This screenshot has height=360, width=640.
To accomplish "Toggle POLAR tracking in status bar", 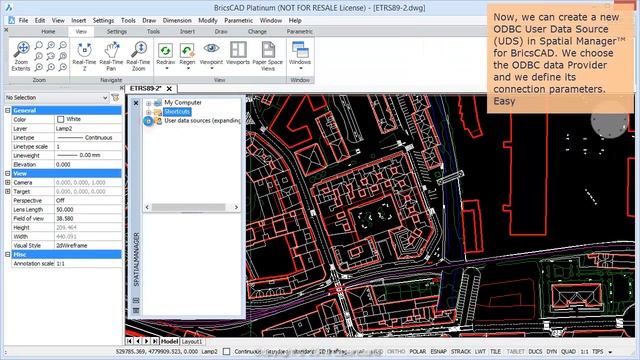I will click(418, 351).
